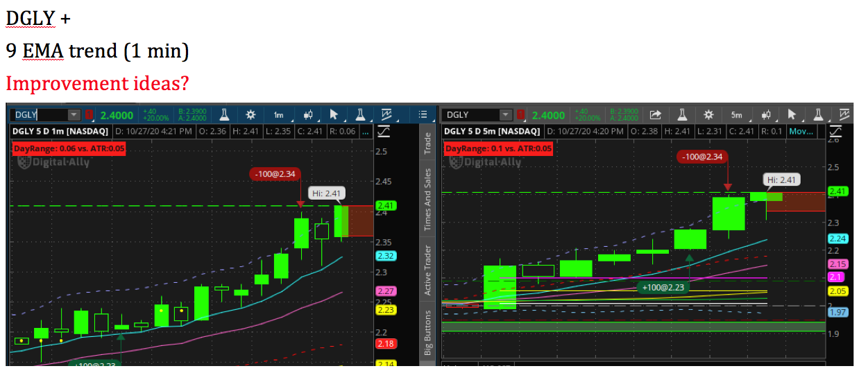Open Studies flask icon in right chart toolbar
The height and width of the screenshot is (373, 868).
[682, 115]
